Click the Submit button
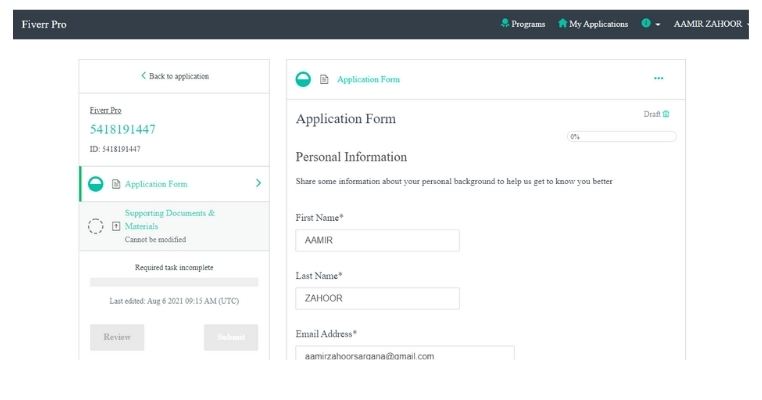 [231, 337]
